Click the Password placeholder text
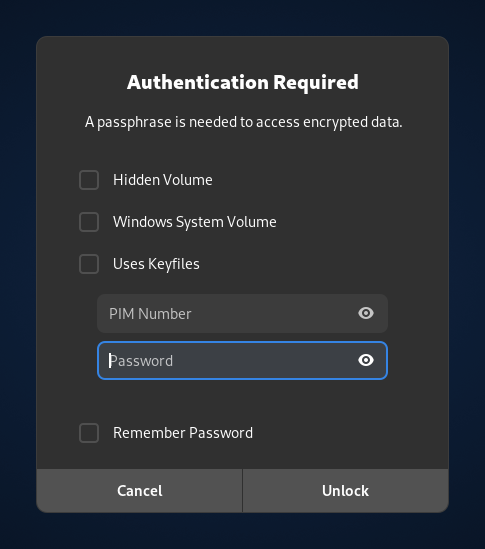 pyautogui.click(x=141, y=361)
